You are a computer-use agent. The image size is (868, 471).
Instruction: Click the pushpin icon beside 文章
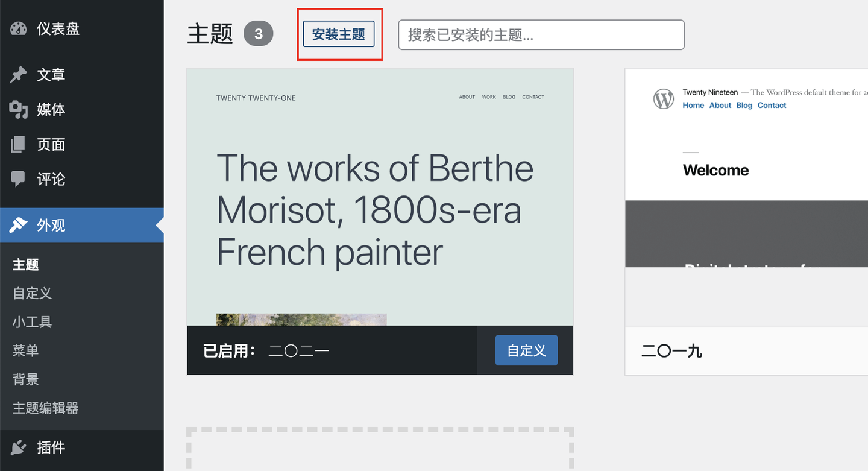tap(19, 75)
